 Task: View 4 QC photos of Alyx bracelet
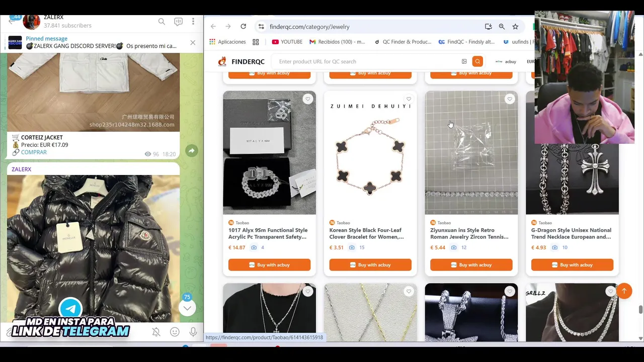257,247
